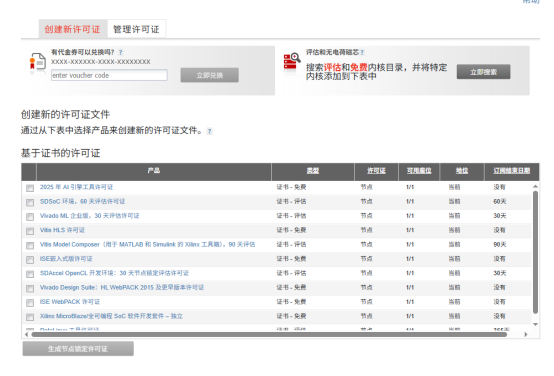Click 证书 - 评估 type in Vivado ML row
The width and height of the screenshot is (554, 376).
pos(291,216)
